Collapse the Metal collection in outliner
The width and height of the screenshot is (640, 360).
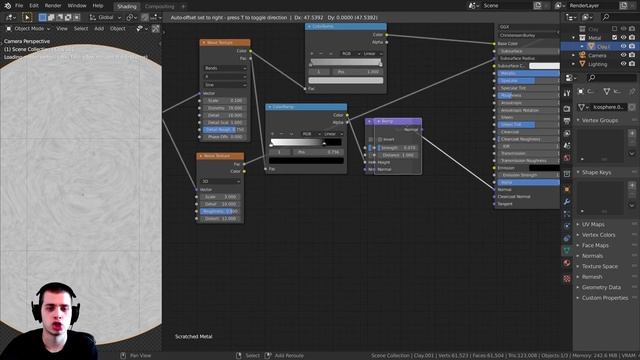tap(574, 38)
